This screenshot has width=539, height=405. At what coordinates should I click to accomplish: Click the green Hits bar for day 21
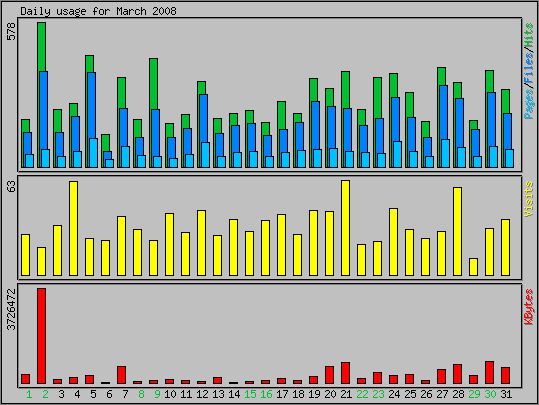coord(345,90)
